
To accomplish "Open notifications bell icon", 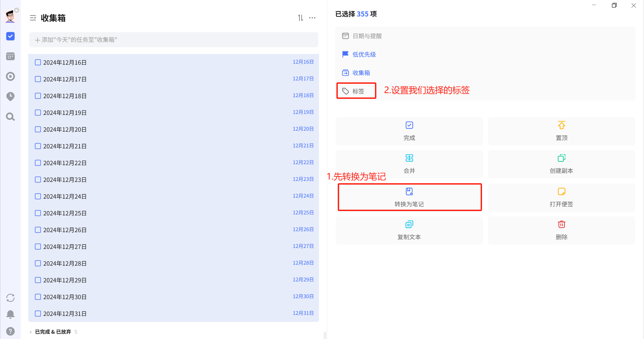I will pyautogui.click(x=10, y=314).
